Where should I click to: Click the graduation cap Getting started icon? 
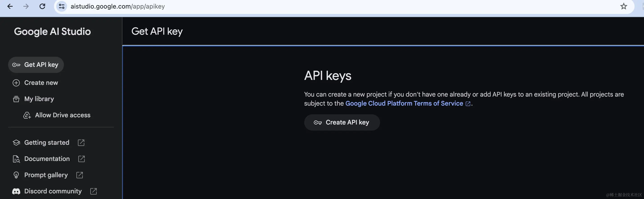point(16,143)
